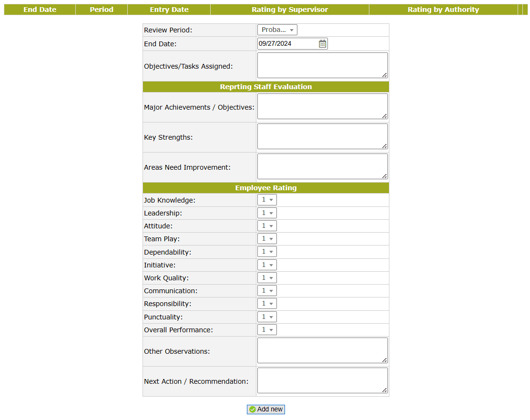The image size is (530, 420).
Task: Expand the Overall Performance rating dropdown
Action: pyautogui.click(x=267, y=330)
